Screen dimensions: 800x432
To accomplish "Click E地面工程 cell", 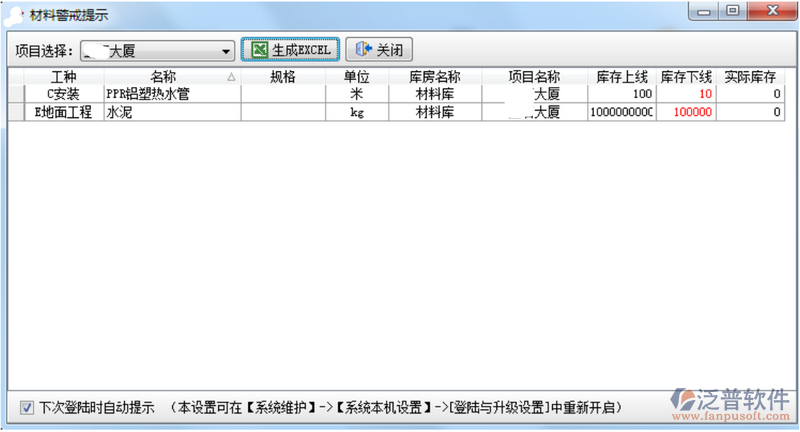I will pos(64,112).
